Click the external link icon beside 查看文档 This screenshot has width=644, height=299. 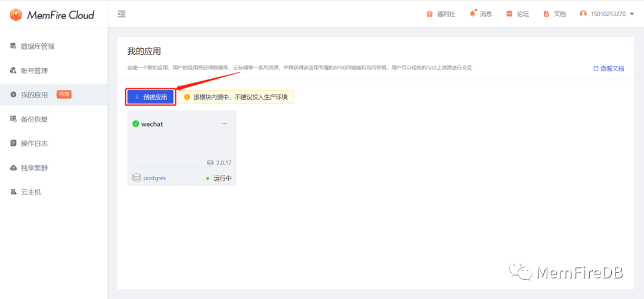pyautogui.click(x=596, y=69)
